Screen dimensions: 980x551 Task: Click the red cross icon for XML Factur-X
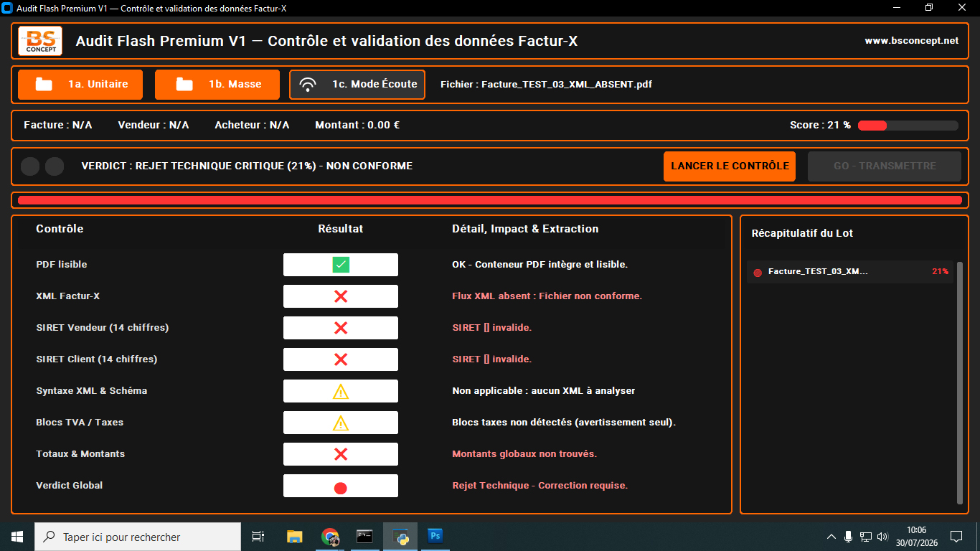[x=341, y=296]
